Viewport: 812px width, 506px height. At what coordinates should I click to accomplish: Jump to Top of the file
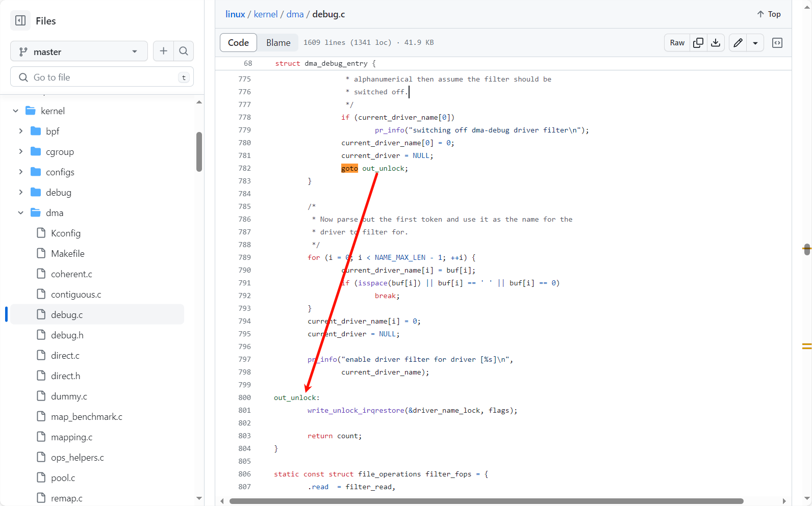[x=769, y=14]
